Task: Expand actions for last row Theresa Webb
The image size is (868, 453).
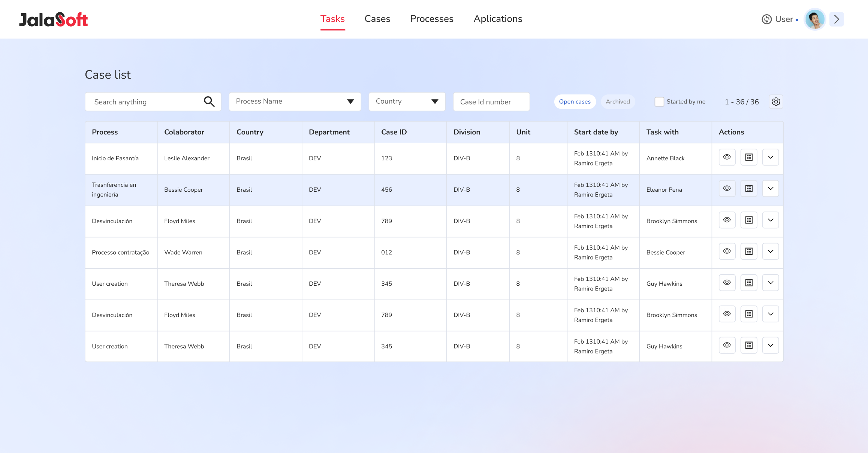Action: coord(771,345)
